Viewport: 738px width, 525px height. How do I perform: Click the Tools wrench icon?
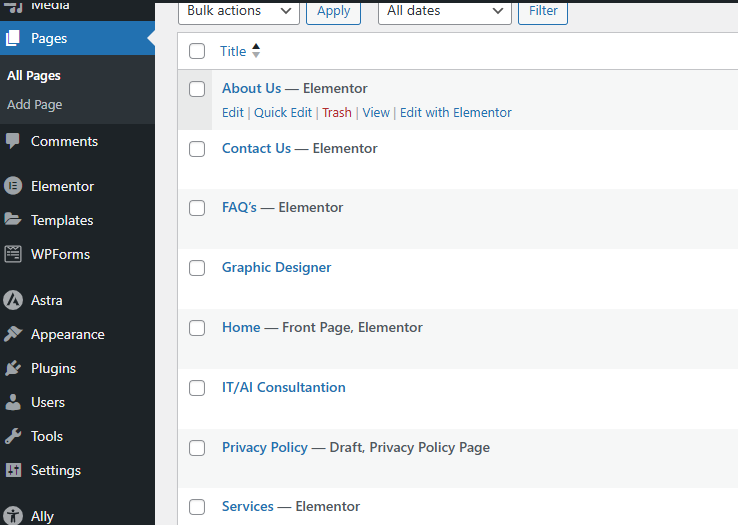13,436
